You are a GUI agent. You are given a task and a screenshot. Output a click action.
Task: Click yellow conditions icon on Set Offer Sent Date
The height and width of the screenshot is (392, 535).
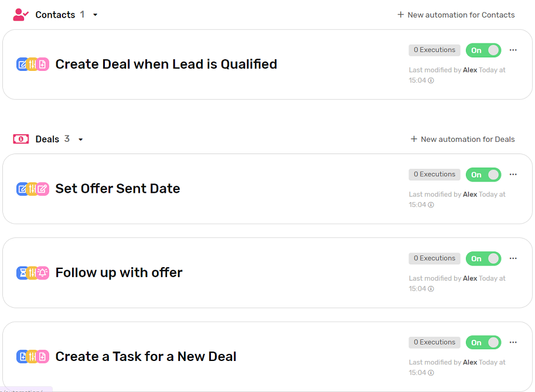[x=32, y=189]
